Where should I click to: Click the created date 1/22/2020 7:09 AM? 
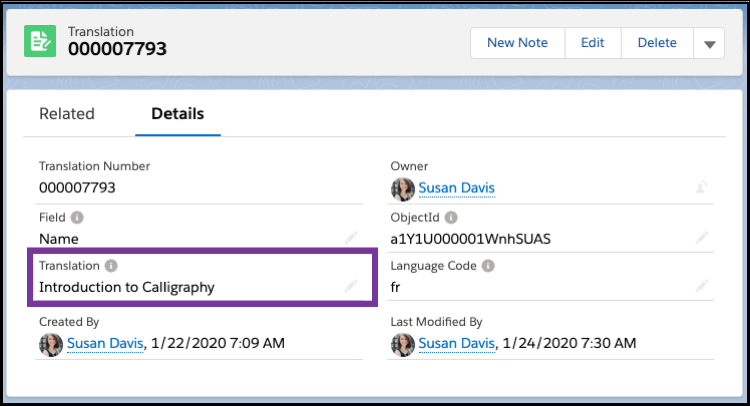tap(218, 343)
